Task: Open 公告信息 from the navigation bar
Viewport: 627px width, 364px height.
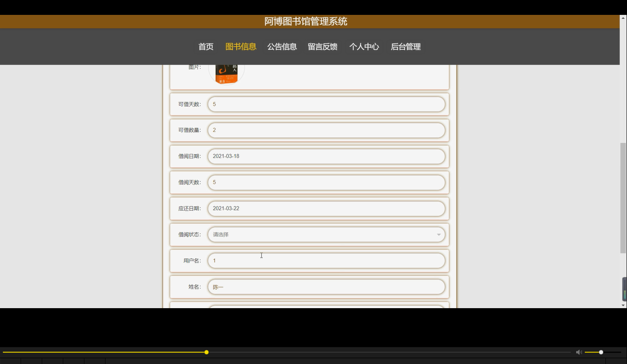Action: coord(282,47)
